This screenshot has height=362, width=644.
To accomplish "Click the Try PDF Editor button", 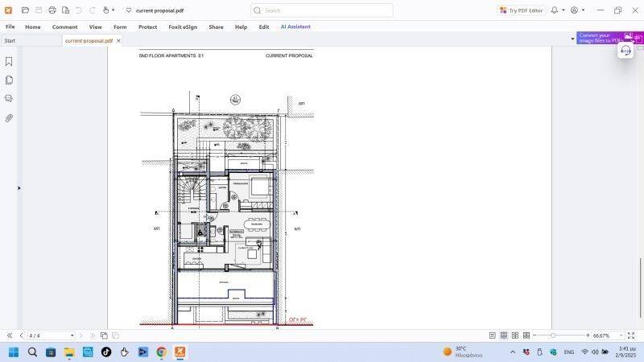I will coord(522,10).
